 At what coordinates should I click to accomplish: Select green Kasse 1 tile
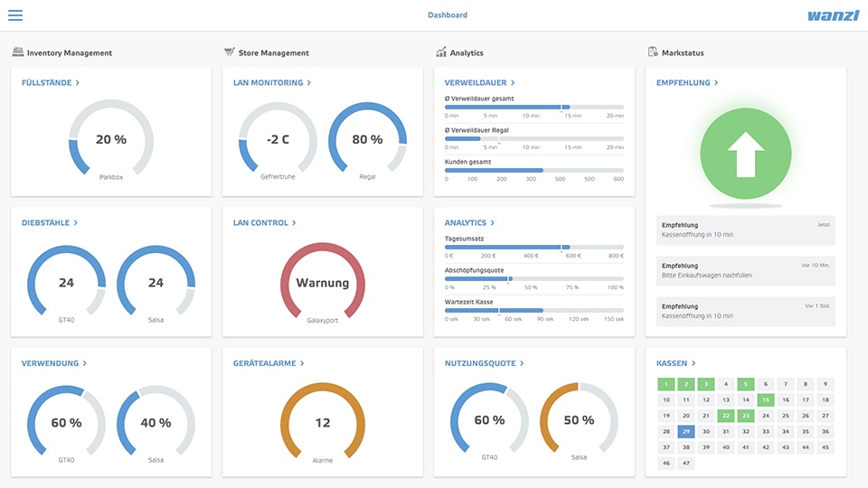(666, 384)
